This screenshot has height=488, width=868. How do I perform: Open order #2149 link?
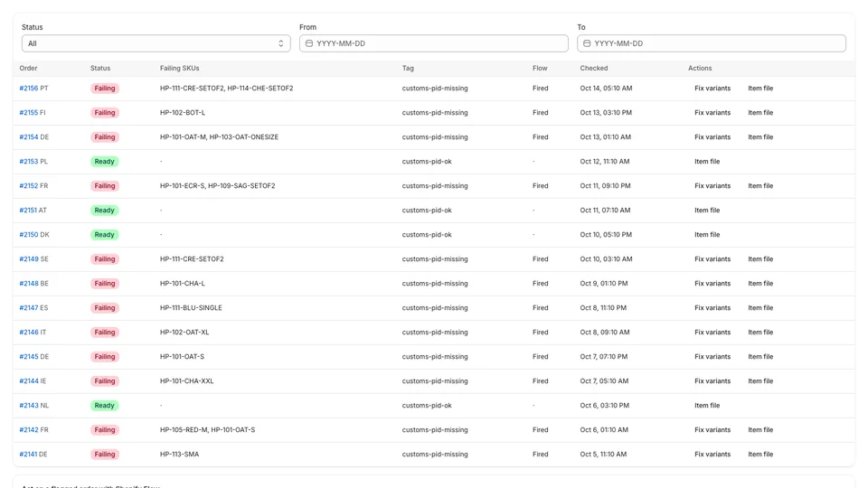[29, 259]
